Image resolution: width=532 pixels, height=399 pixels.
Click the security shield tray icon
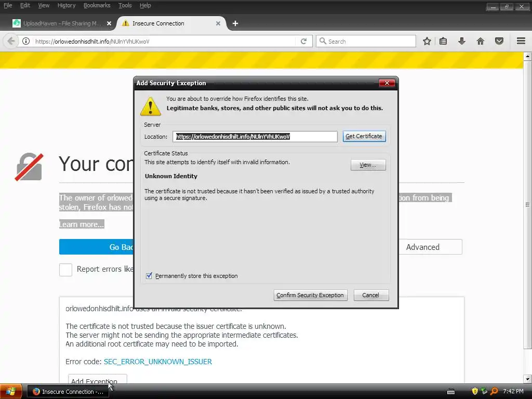click(x=475, y=391)
